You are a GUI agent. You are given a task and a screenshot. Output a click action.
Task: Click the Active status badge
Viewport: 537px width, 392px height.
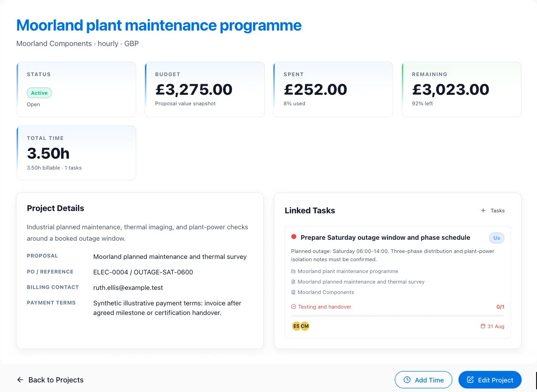point(39,93)
